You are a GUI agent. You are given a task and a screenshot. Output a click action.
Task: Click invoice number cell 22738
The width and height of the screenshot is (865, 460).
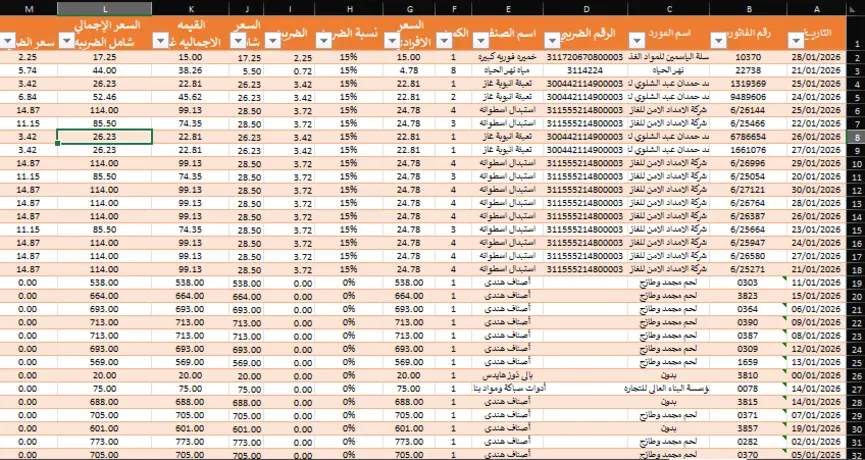point(748,71)
